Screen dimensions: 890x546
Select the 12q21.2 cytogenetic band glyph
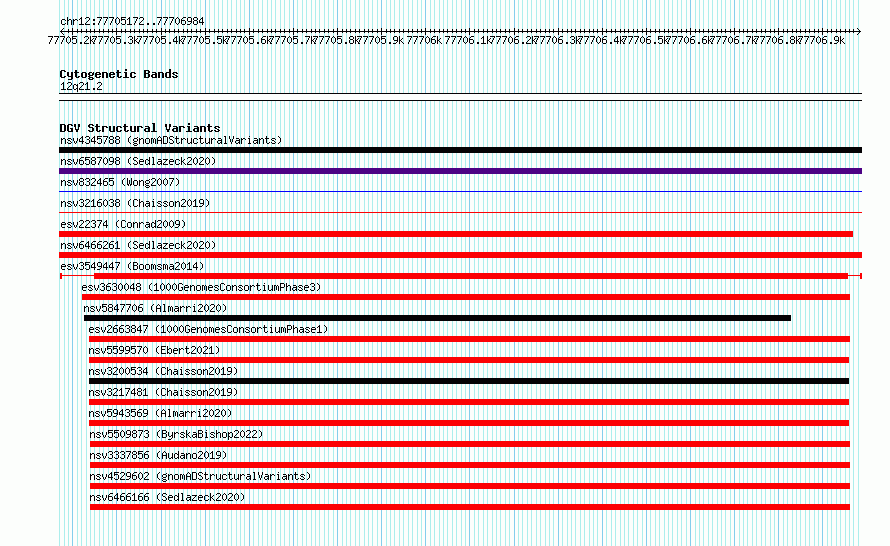460,97
